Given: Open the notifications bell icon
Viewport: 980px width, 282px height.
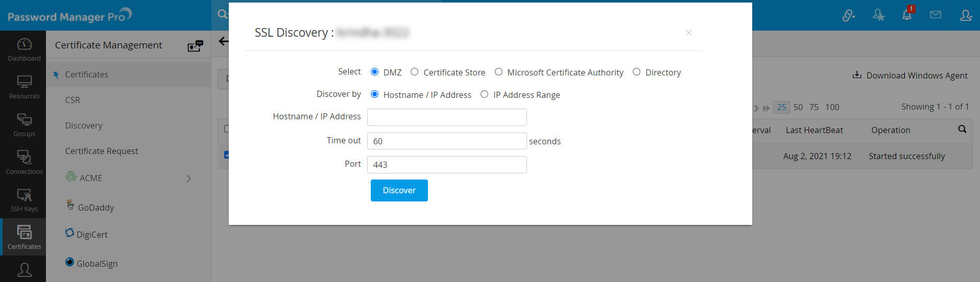Looking at the screenshot, I should pyautogui.click(x=907, y=14).
